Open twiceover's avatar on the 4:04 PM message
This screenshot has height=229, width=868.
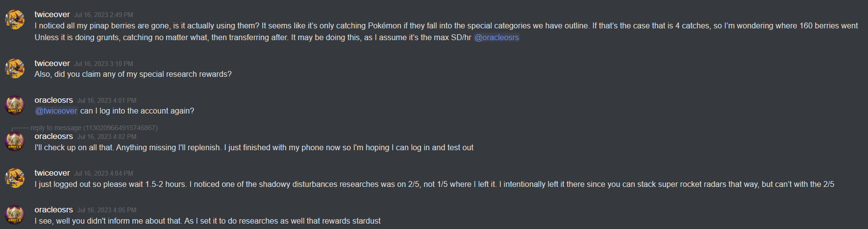(x=15, y=178)
